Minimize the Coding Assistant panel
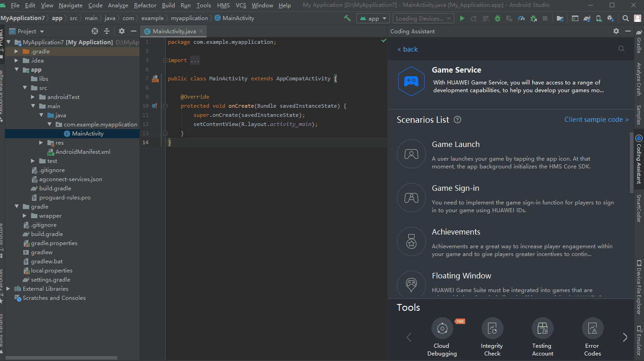 tap(628, 31)
